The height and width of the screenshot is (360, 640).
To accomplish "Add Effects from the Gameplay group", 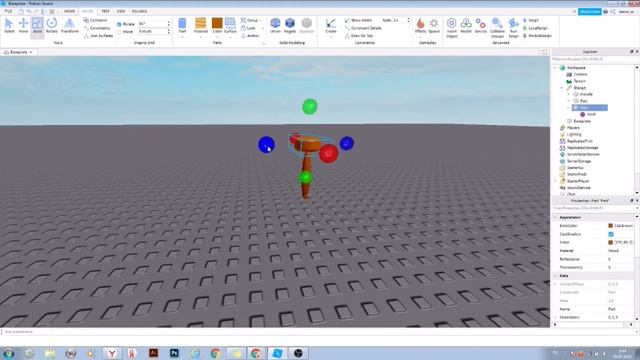I will pyautogui.click(x=420, y=25).
